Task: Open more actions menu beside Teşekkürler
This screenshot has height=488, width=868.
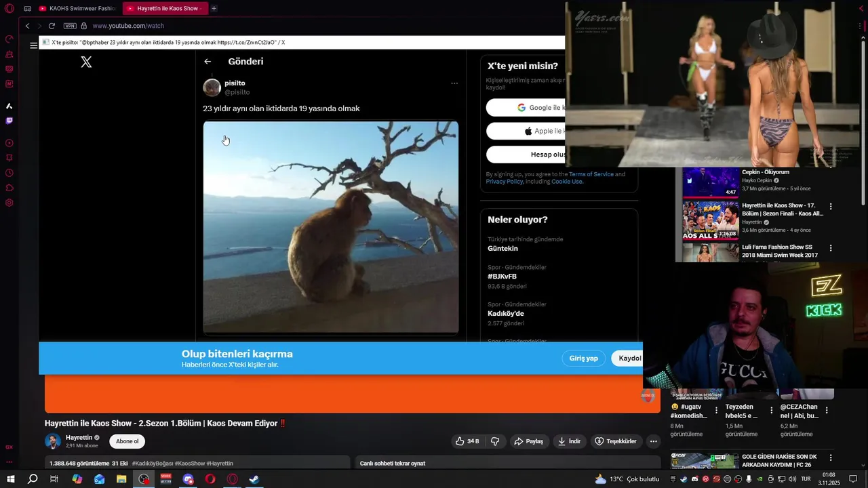Action: click(x=653, y=441)
